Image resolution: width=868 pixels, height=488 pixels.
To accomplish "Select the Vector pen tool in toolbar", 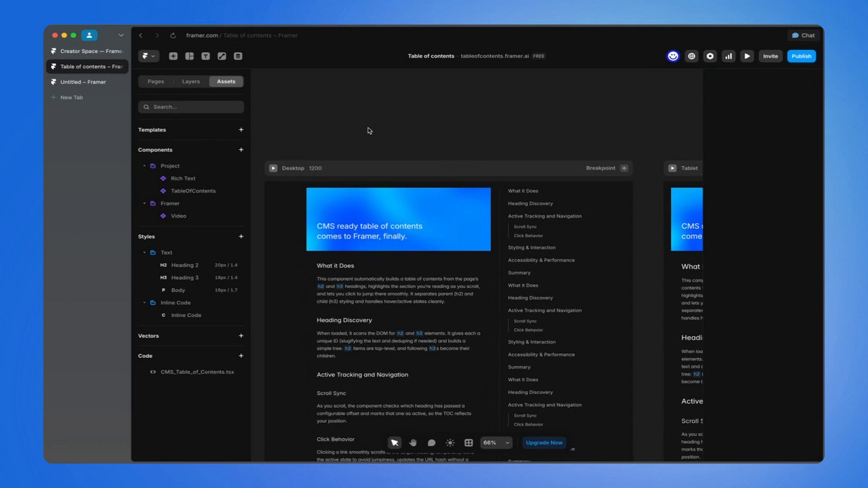I will pos(222,56).
